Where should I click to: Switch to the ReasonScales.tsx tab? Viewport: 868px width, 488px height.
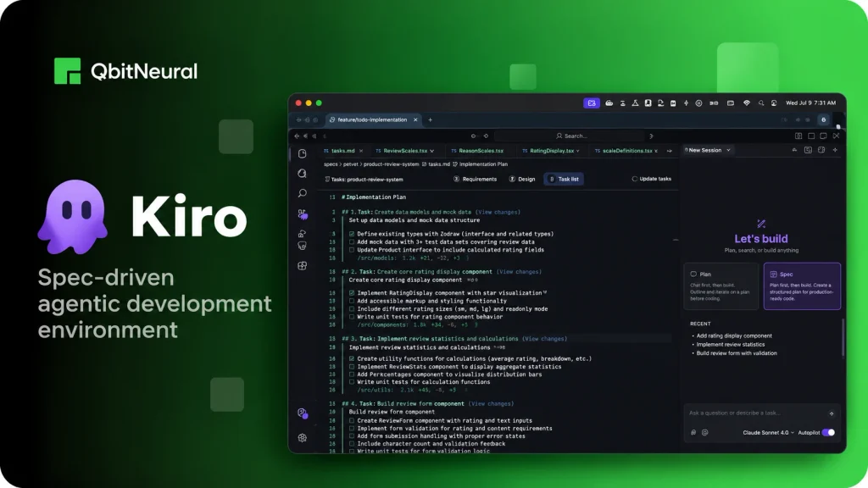477,151
